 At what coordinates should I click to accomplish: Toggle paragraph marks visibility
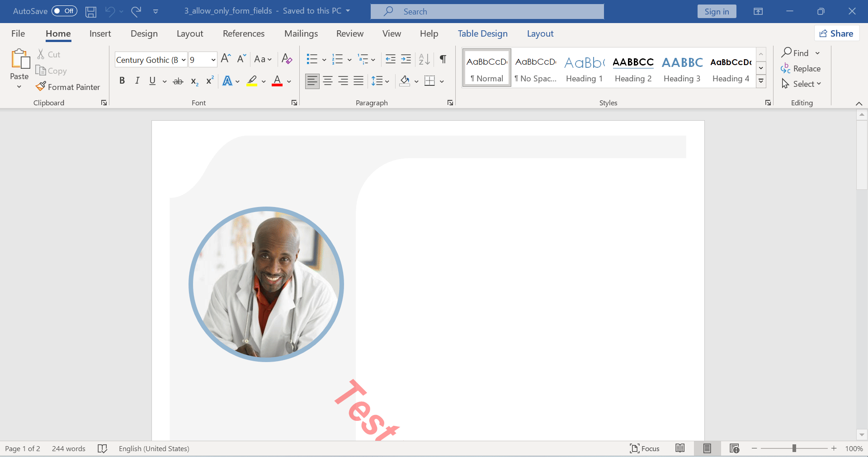click(x=443, y=59)
